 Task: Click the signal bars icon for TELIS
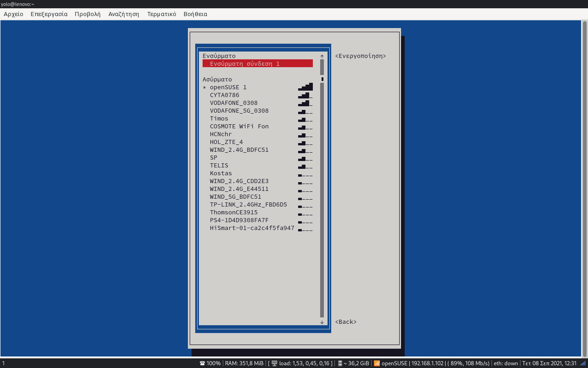(305, 167)
